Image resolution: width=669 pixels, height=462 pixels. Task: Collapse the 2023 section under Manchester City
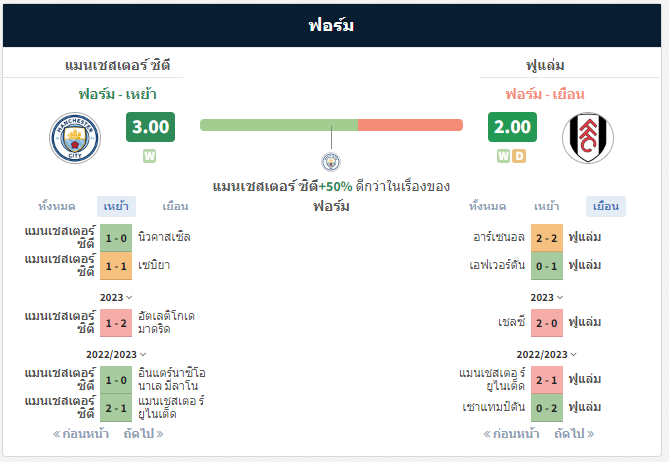click(x=116, y=297)
